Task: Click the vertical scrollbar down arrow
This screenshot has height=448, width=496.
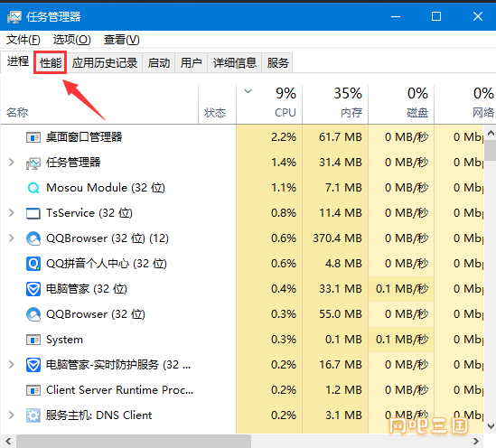Action: (x=491, y=427)
